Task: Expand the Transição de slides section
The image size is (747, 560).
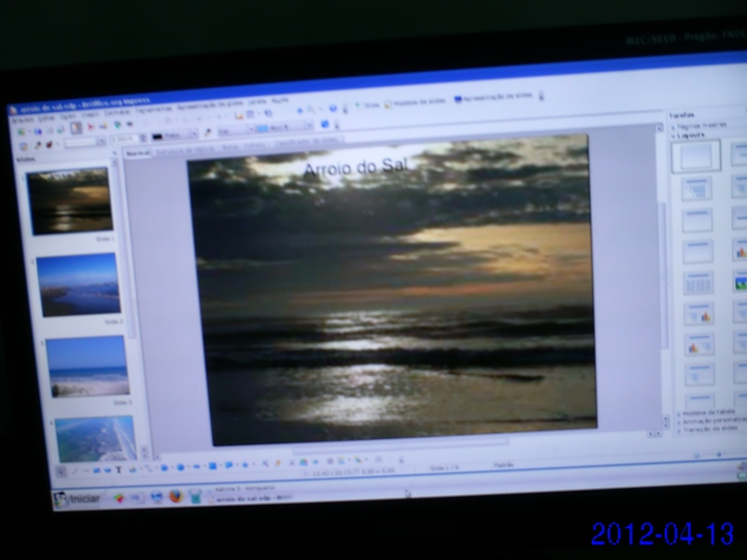Action: (708, 429)
